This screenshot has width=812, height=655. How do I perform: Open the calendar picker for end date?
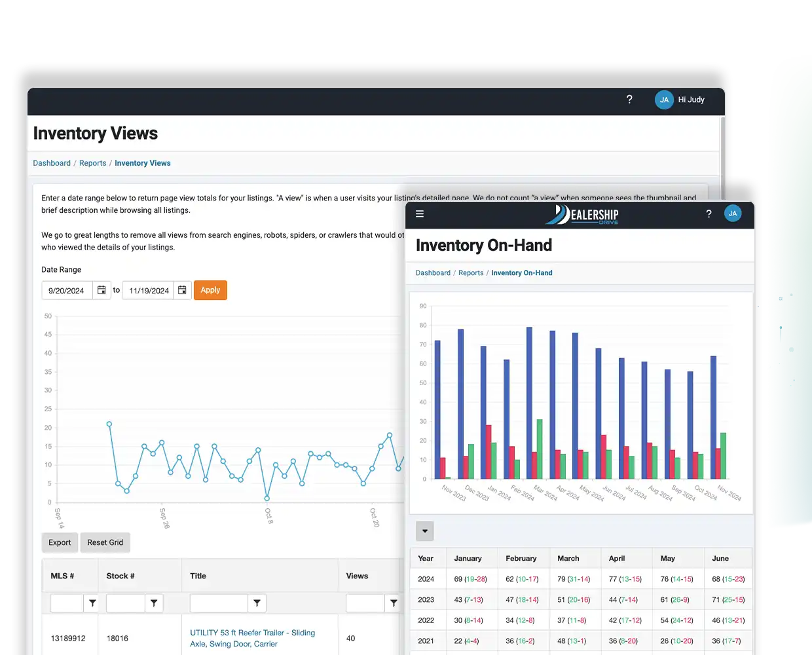click(x=182, y=290)
